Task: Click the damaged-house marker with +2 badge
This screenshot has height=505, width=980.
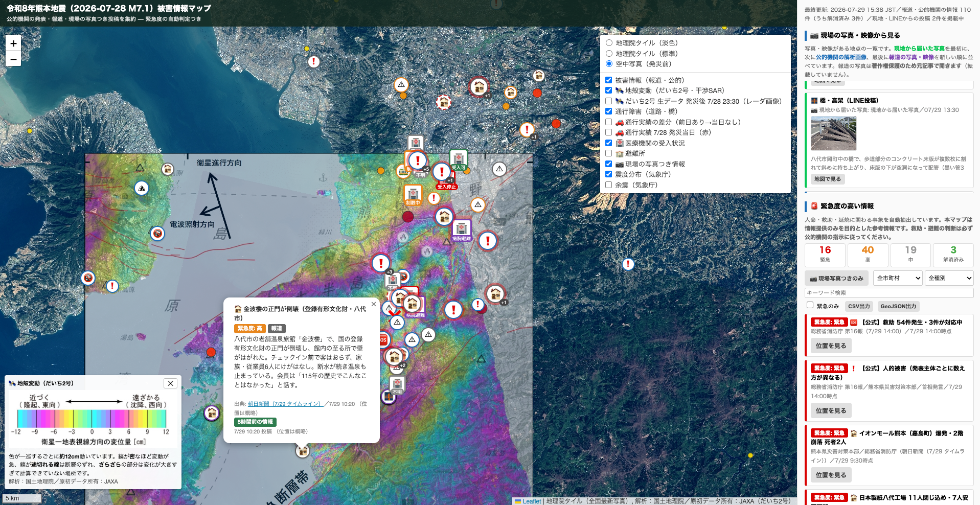Action: point(394,356)
